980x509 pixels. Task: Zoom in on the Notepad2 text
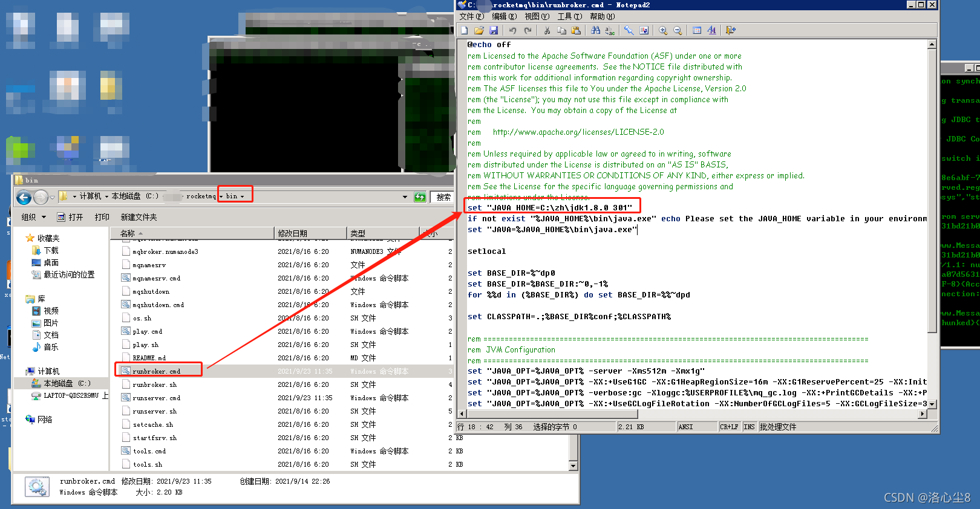pos(663,30)
